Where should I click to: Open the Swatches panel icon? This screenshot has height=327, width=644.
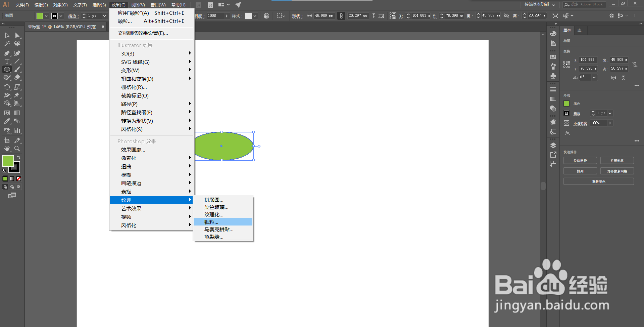(x=553, y=57)
